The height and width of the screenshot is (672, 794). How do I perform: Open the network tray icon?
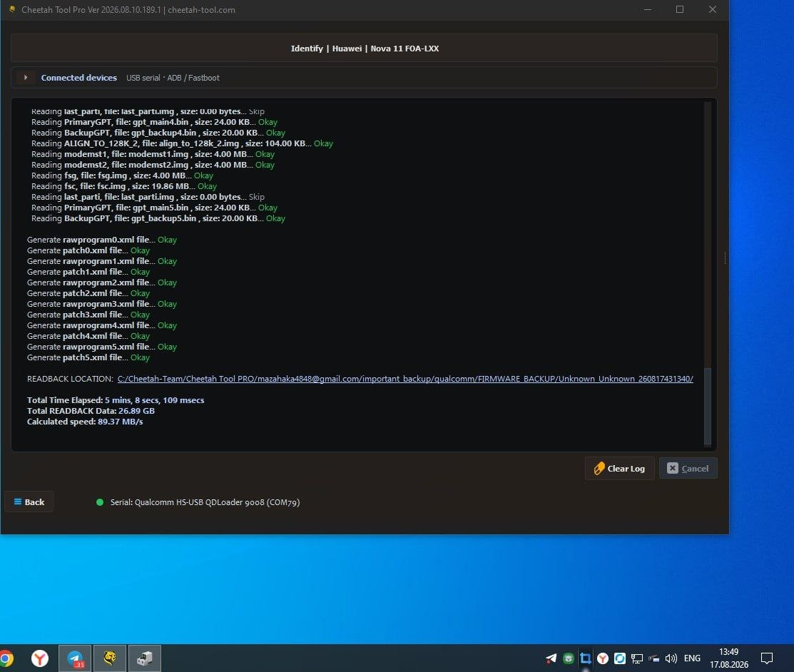[x=637, y=658]
